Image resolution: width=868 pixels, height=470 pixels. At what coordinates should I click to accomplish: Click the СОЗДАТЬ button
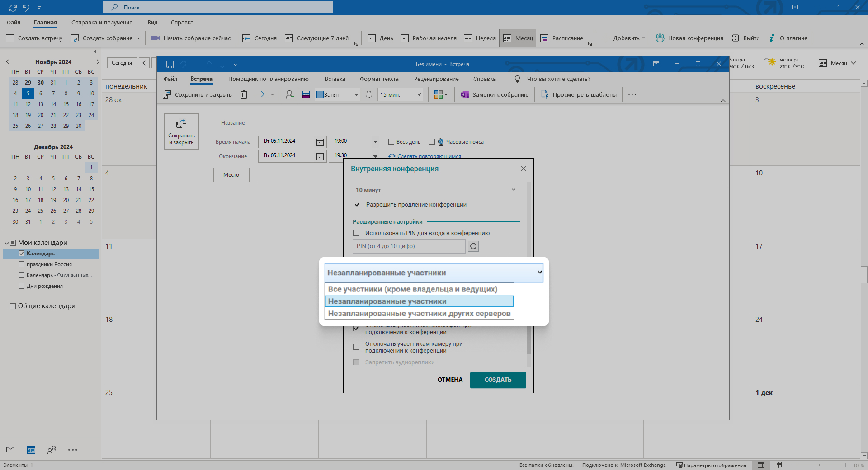498,380
